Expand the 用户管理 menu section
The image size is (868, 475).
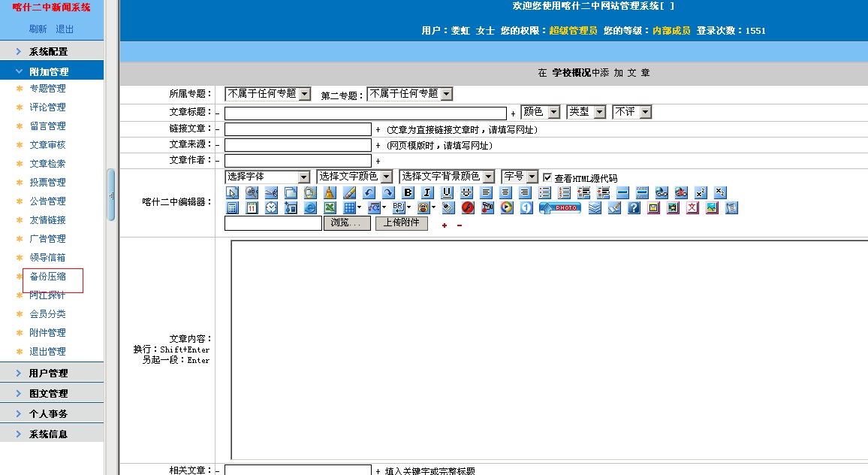(52, 373)
